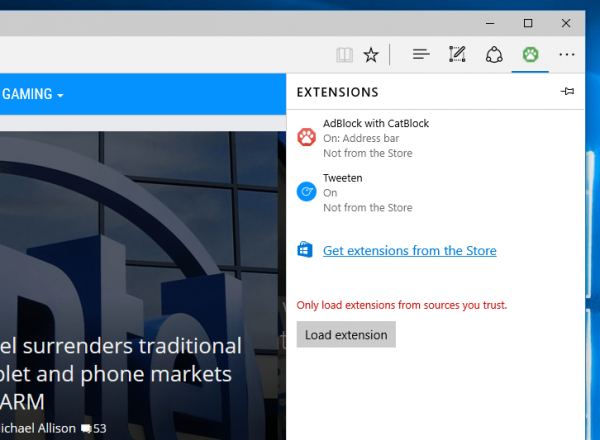The width and height of the screenshot is (600, 440).
Task: Click the Store bag icon
Action: click(305, 250)
